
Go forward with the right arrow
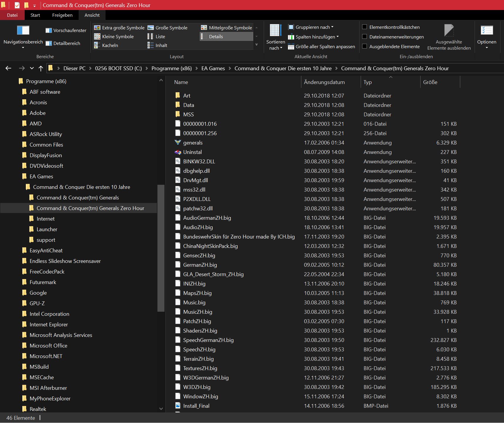click(22, 68)
